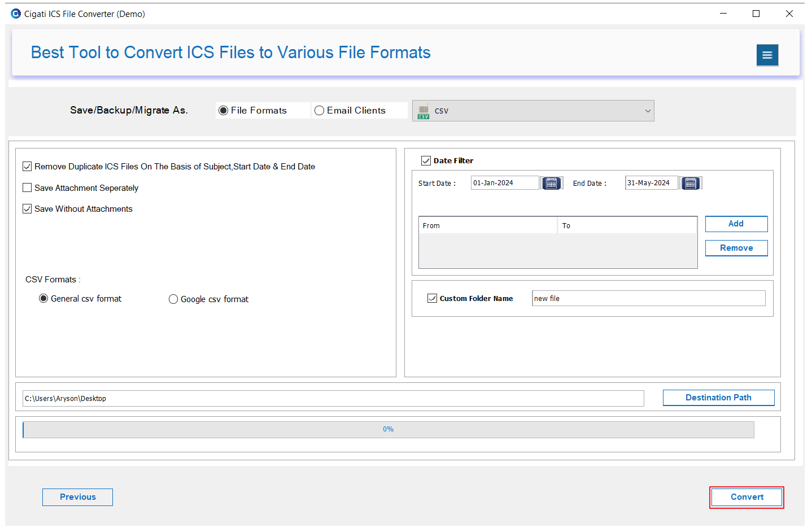Close the Cigati ICS File Converter window
Viewport: 812px width, 532px height.
tap(789, 14)
